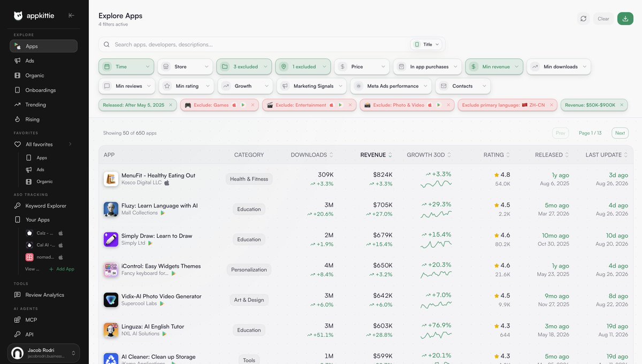This screenshot has height=364, width=642.
Task: Open Your Apps section
Action: click(43, 220)
